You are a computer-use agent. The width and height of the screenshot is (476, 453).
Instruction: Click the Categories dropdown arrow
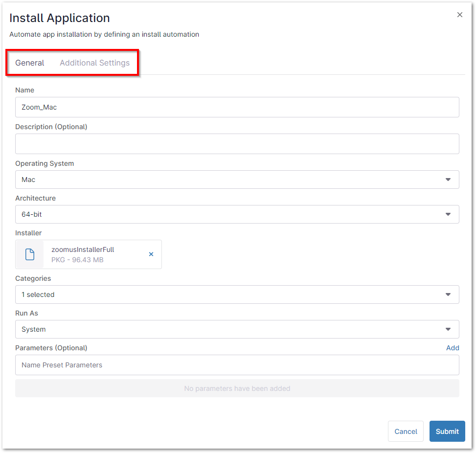[x=448, y=294]
